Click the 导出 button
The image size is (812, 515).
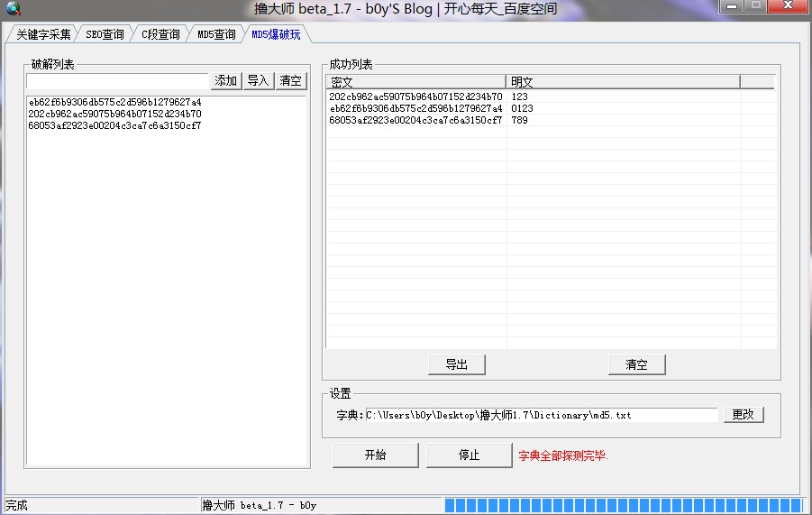(x=457, y=364)
